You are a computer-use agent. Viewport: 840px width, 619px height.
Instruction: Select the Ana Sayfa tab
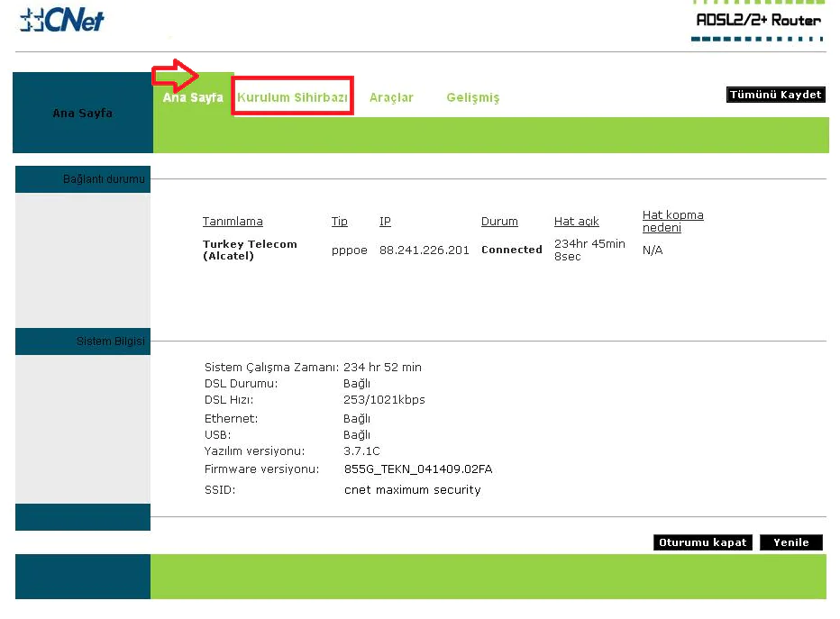coord(193,97)
